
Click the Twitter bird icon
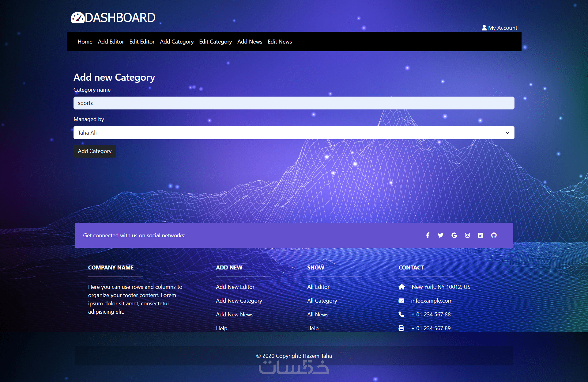coord(440,235)
